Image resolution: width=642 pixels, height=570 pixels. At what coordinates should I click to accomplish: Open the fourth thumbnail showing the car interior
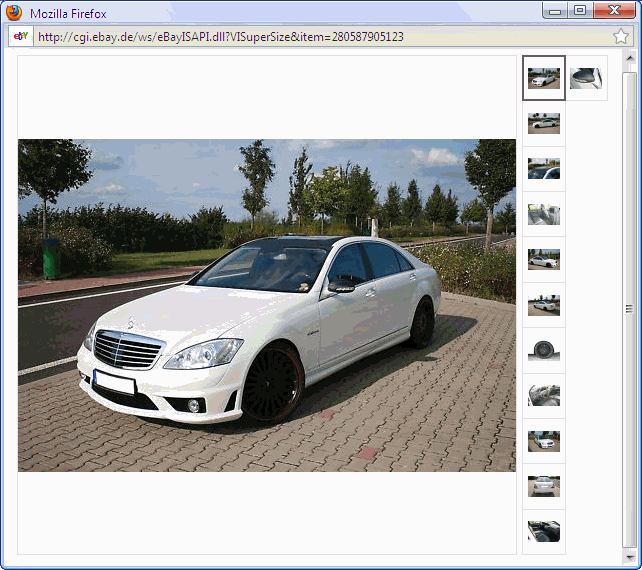click(x=544, y=214)
